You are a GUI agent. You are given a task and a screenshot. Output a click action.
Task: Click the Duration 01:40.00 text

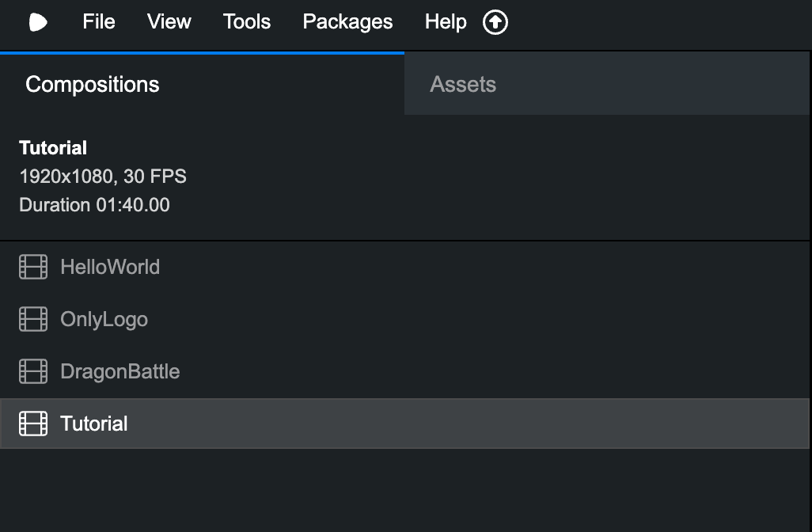(x=94, y=205)
